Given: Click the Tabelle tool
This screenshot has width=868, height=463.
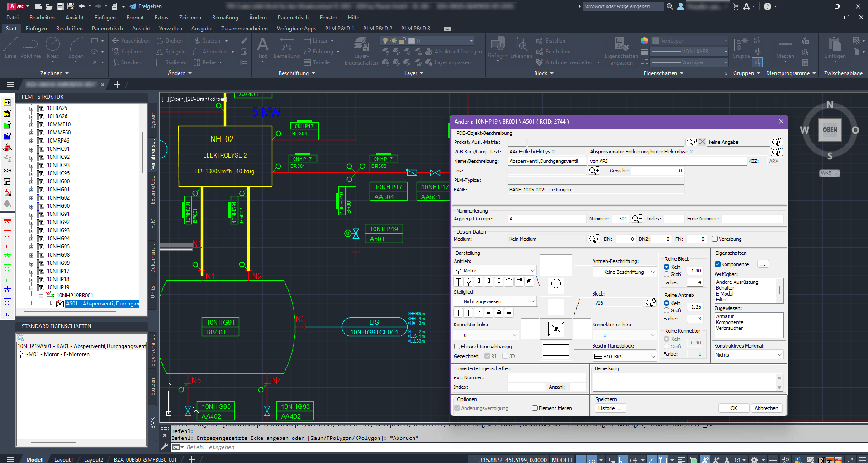Looking at the screenshot, I should pyautogui.click(x=317, y=62).
